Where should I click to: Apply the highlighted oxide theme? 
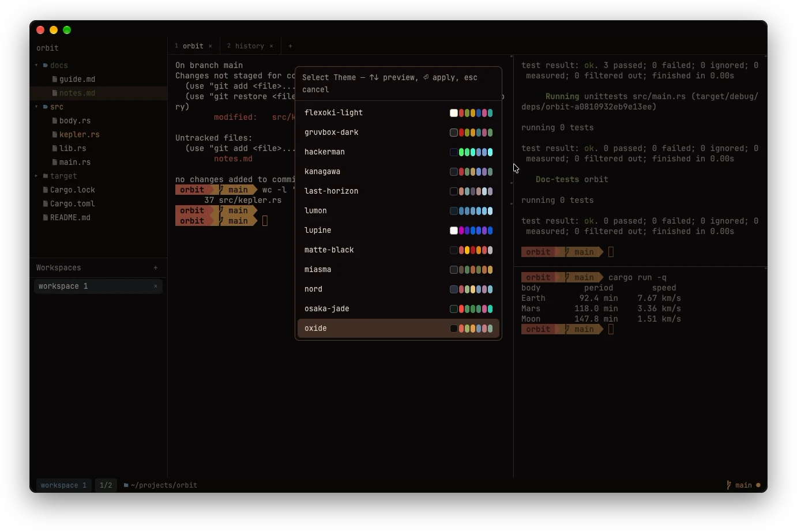(x=398, y=329)
